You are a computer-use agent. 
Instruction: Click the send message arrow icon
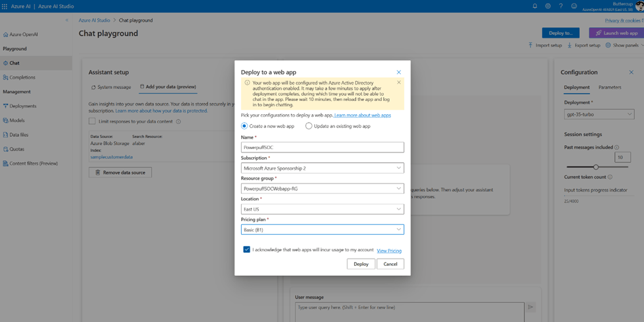click(x=530, y=307)
